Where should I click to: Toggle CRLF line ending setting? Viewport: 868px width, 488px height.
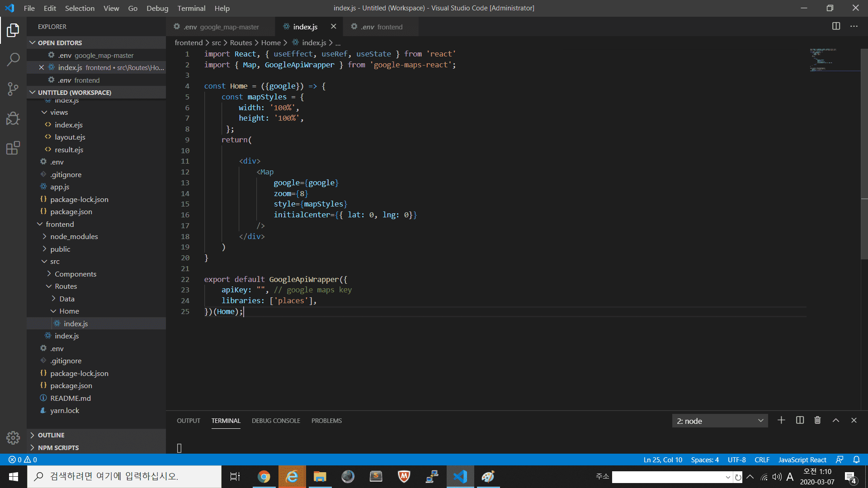point(762,460)
